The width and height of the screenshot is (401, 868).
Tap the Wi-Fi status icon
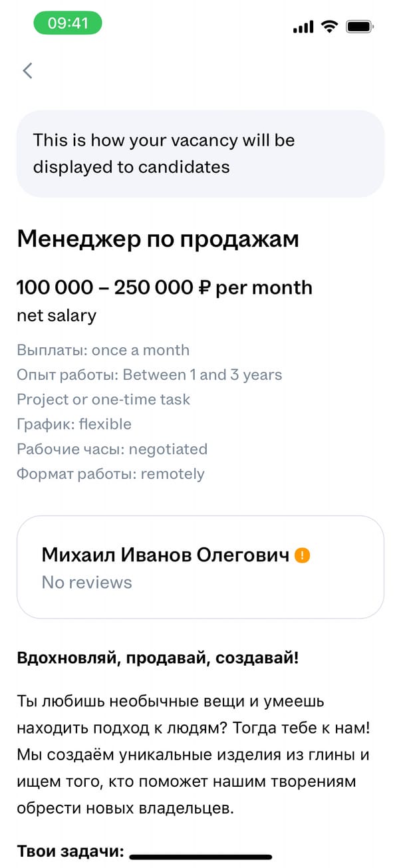(329, 26)
